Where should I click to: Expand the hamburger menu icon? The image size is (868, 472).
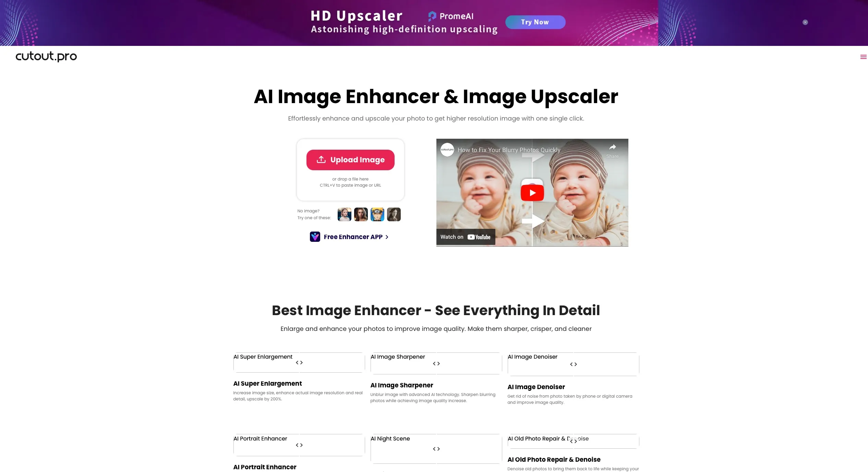coord(863,57)
